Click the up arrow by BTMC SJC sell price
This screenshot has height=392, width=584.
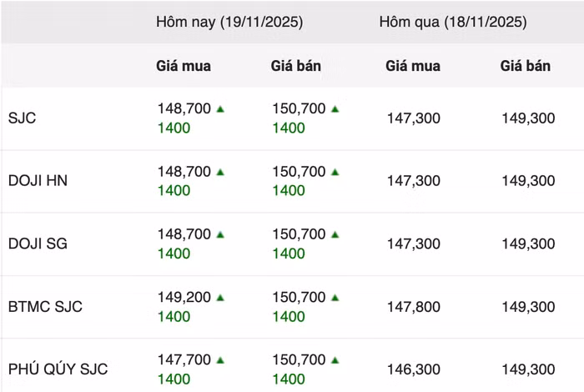coord(335,297)
